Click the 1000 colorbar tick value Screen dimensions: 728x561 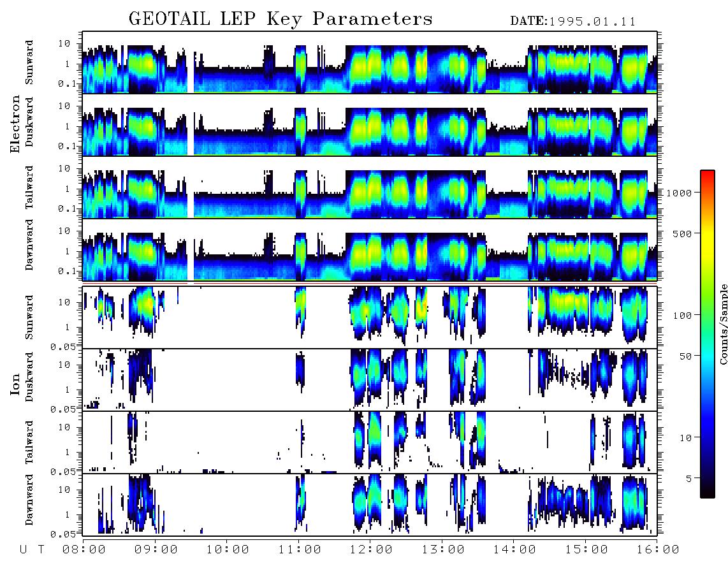point(679,193)
